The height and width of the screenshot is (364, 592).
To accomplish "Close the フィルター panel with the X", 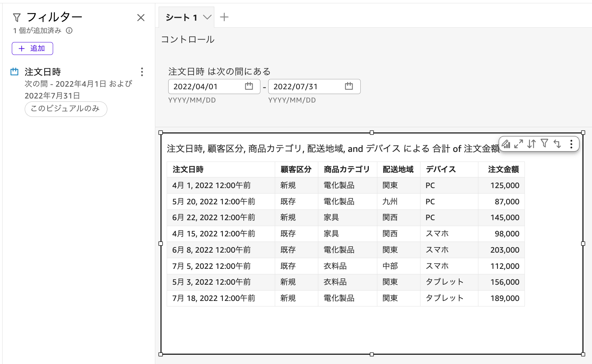I will coord(141,18).
